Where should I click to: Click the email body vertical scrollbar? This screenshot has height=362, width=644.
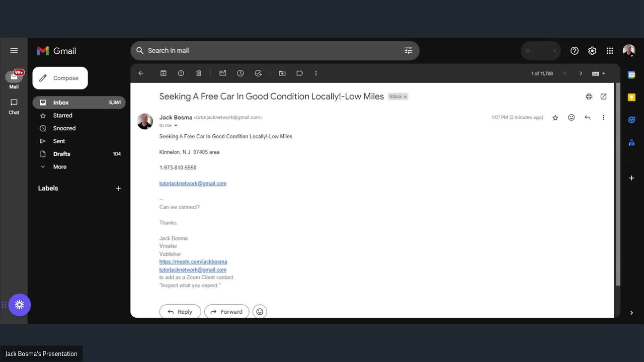coord(618,184)
